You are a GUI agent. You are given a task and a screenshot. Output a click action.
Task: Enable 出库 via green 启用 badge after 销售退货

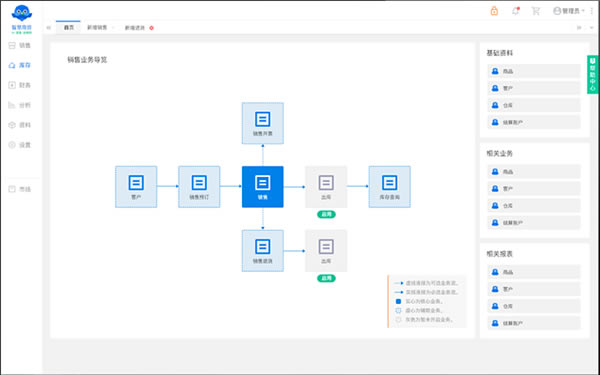pyautogui.click(x=326, y=279)
